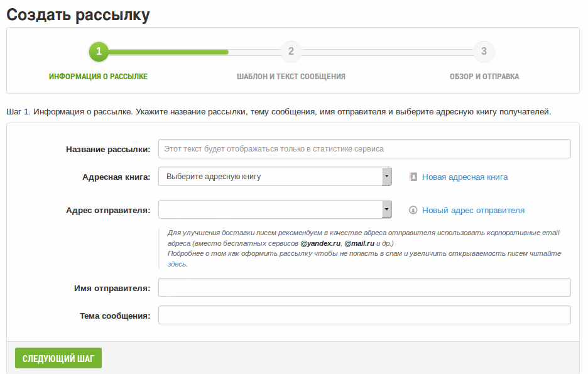Click the @mail.ru text in the hint
The width and height of the screenshot is (588, 374).
pos(359,243)
